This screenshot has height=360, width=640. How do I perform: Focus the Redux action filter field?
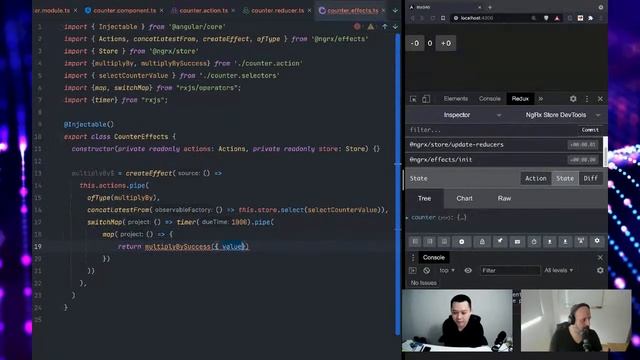pyautogui.click(x=492, y=130)
